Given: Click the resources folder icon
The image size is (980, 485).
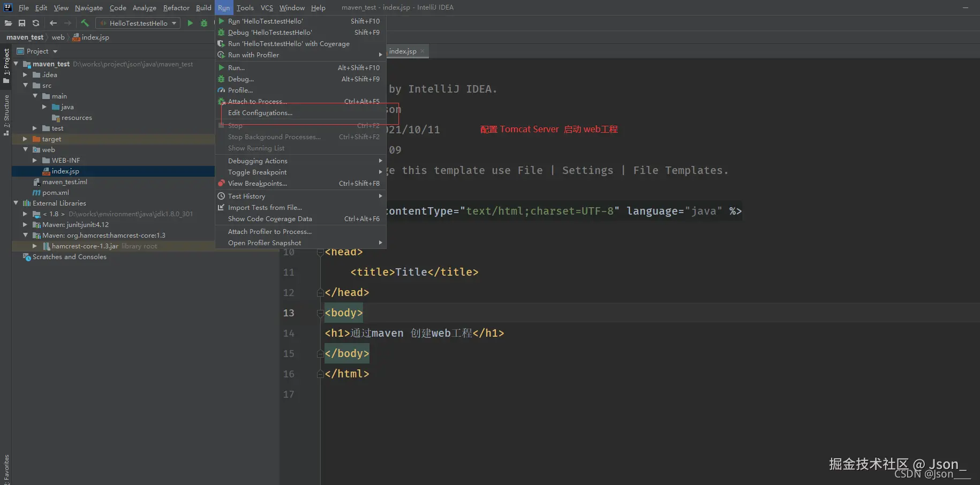Looking at the screenshot, I should click(56, 118).
